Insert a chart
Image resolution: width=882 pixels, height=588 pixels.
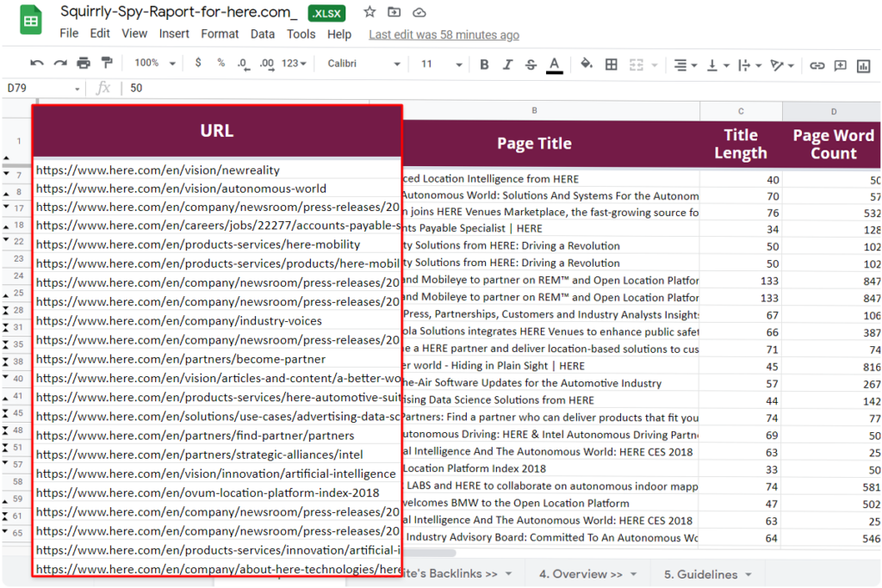863,66
